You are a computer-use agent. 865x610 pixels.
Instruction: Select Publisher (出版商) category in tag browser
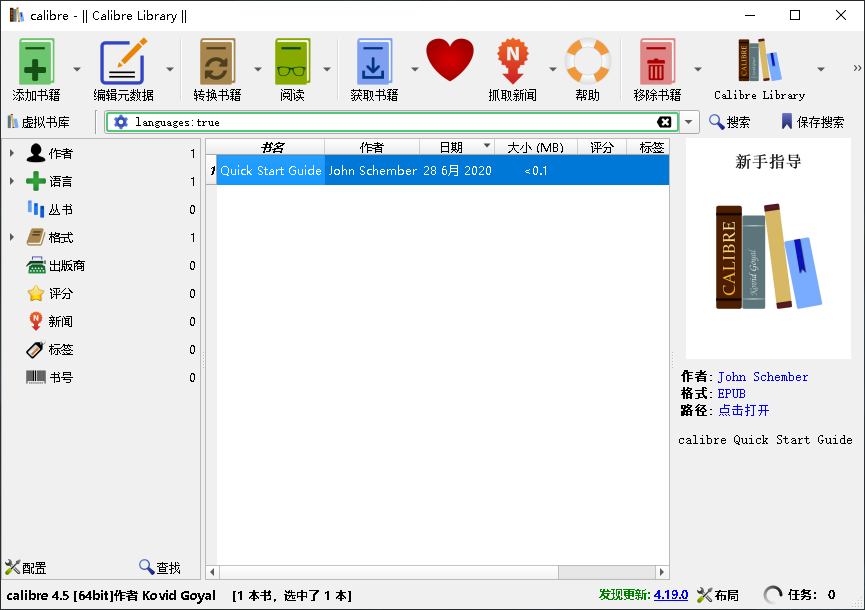(x=66, y=266)
